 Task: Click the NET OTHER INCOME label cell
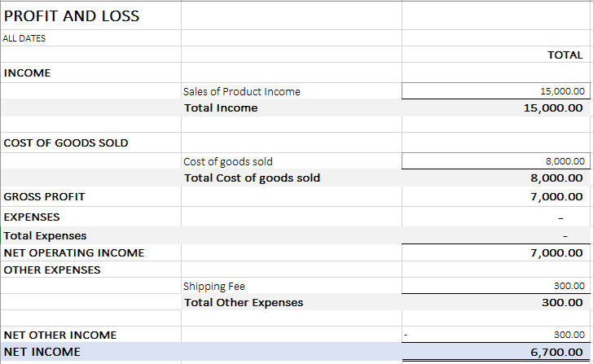60,335
